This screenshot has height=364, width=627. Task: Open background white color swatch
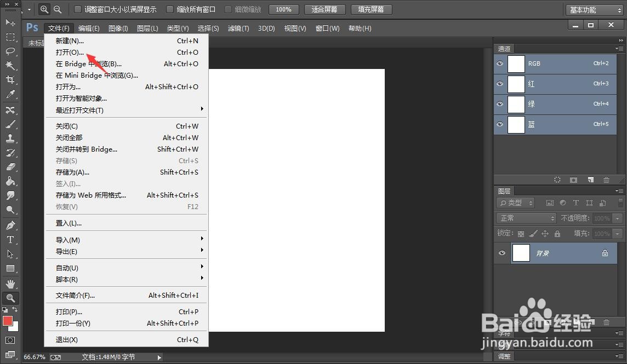pyautogui.click(x=15, y=327)
